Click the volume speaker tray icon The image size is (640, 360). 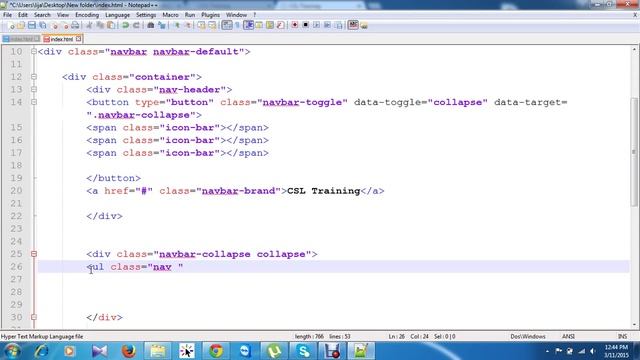coord(592,351)
